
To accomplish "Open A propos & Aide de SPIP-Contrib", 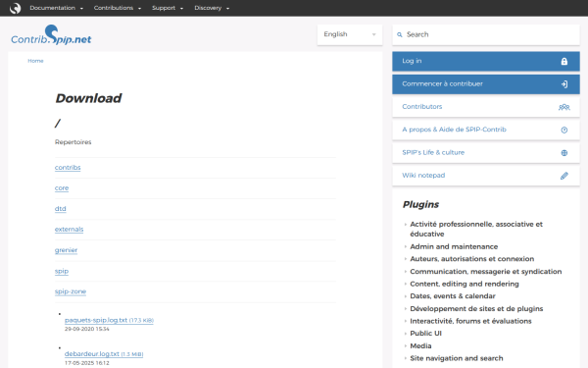I will click(486, 130).
